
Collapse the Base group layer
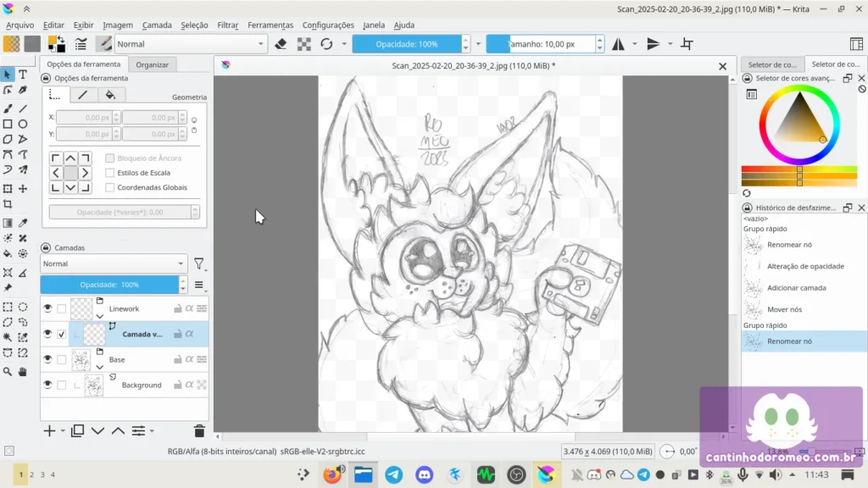pyautogui.click(x=100, y=368)
